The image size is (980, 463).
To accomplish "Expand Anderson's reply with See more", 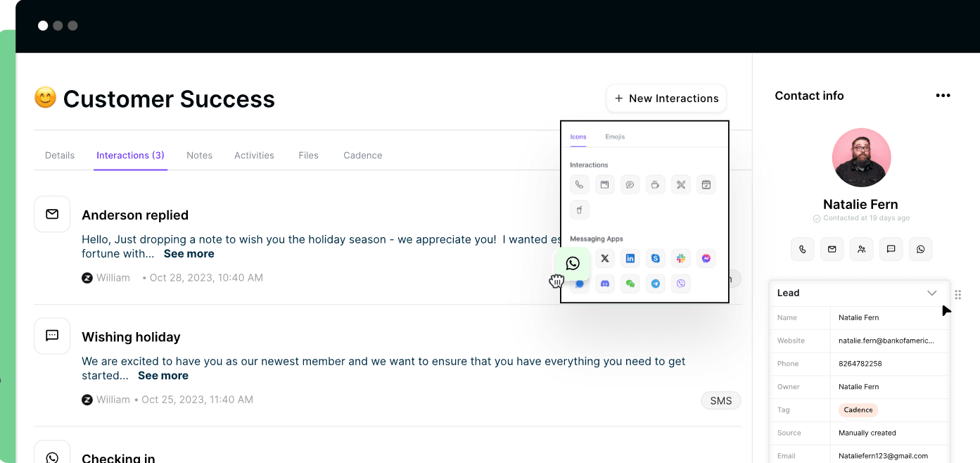I will coord(189,253).
